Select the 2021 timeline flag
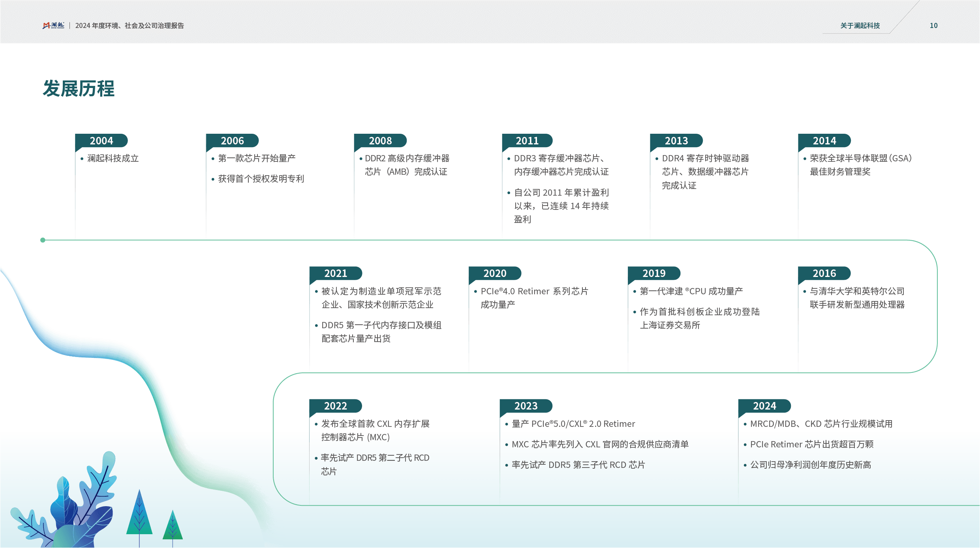The image size is (980, 548). 336,273
